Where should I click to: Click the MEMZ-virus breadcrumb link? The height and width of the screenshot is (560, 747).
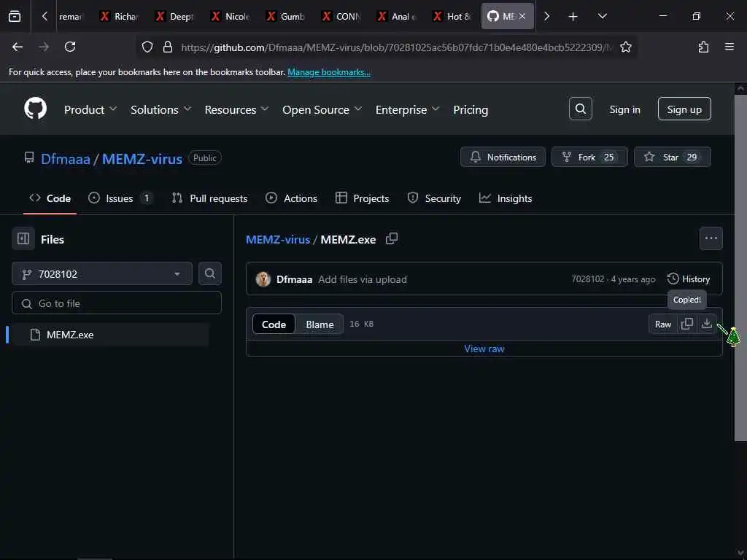coord(278,239)
